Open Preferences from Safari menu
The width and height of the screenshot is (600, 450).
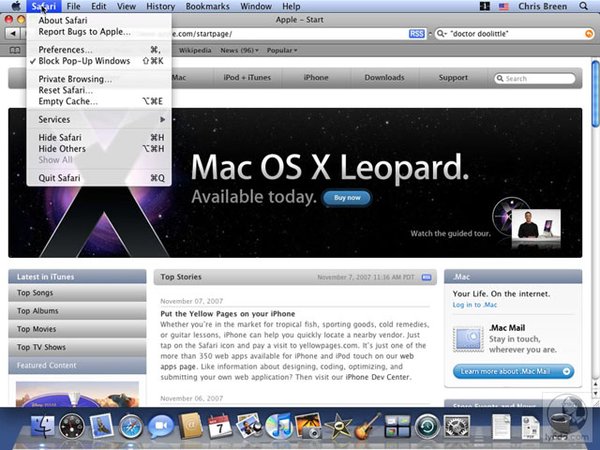pos(99,50)
